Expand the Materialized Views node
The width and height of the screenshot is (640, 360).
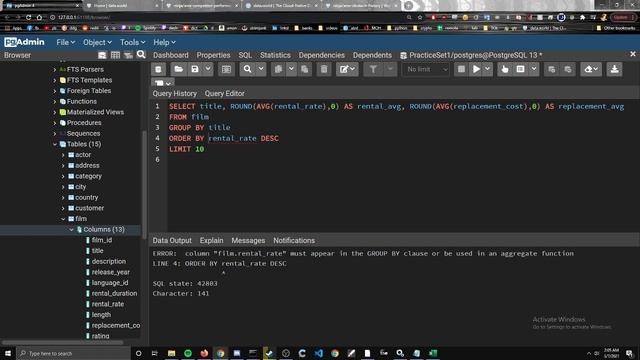click(x=55, y=112)
